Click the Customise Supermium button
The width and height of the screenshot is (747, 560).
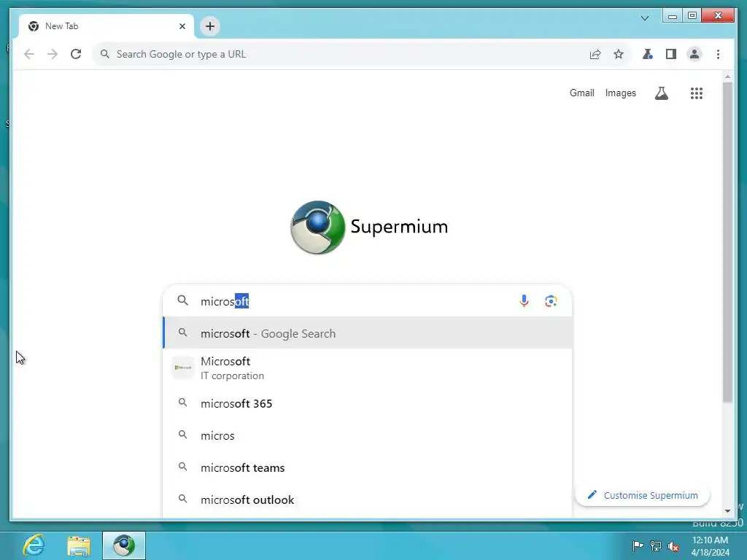coord(642,495)
